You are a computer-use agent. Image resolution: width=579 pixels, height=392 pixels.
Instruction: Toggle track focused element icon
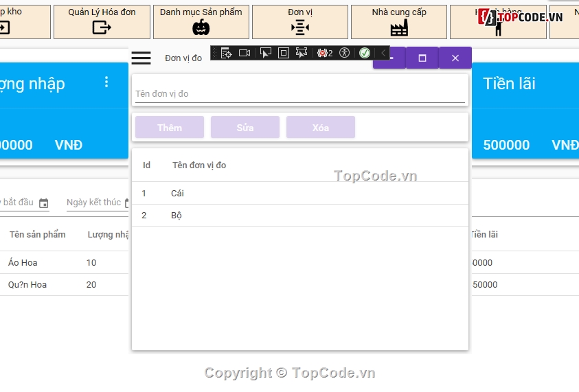pos(302,53)
